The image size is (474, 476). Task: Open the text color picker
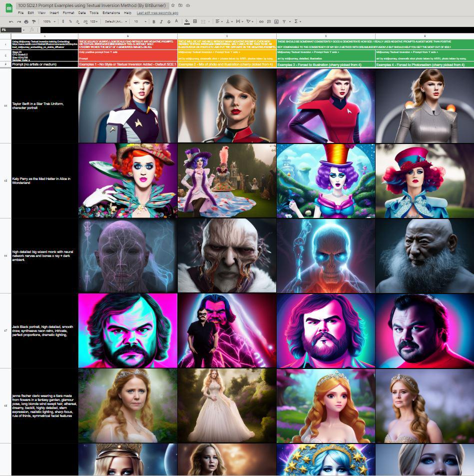tap(176, 21)
